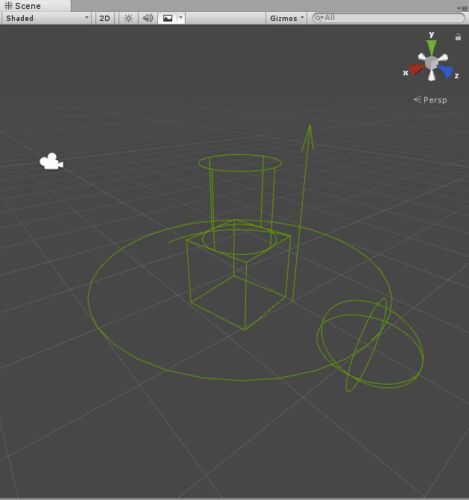Click the blue Z axis cone on gizmo

coord(446,71)
